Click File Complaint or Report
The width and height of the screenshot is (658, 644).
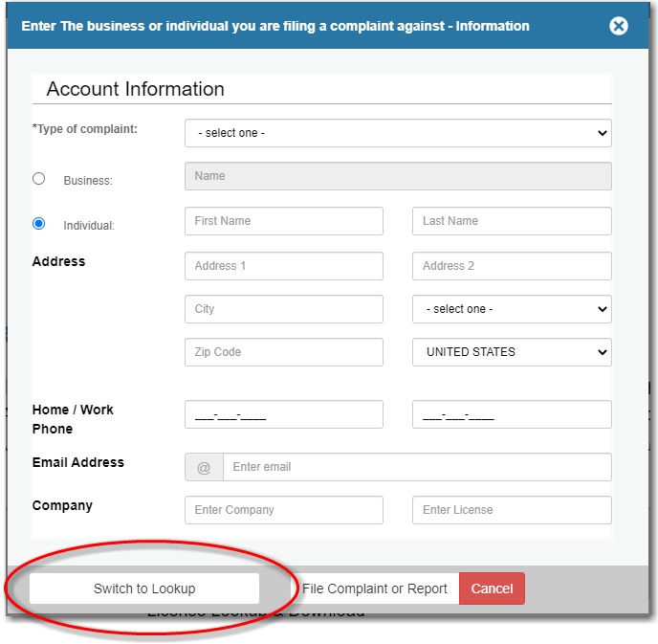pos(375,588)
